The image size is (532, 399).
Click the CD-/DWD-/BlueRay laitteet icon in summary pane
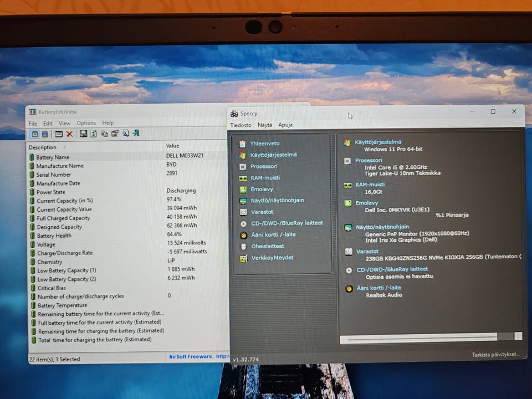(x=349, y=271)
